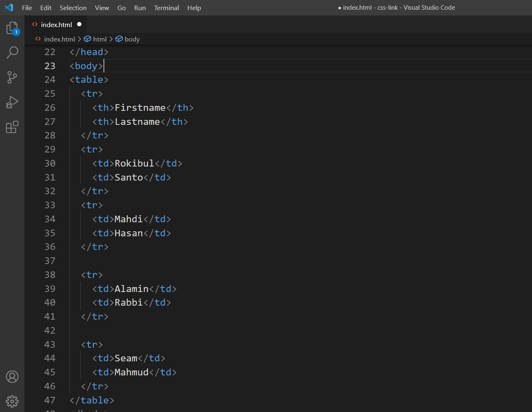Open the Explorer view in activity bar

tap(12, 28)
